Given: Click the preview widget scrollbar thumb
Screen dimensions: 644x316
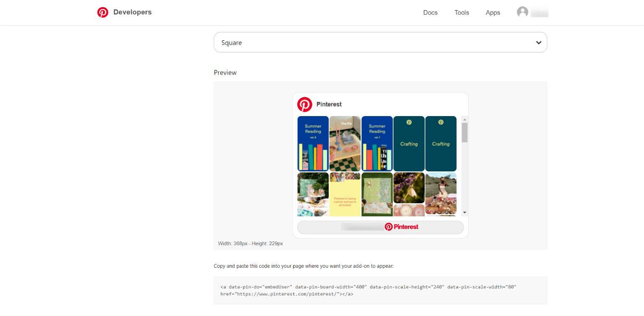Looking at the screenshot, I should [465, 132].
